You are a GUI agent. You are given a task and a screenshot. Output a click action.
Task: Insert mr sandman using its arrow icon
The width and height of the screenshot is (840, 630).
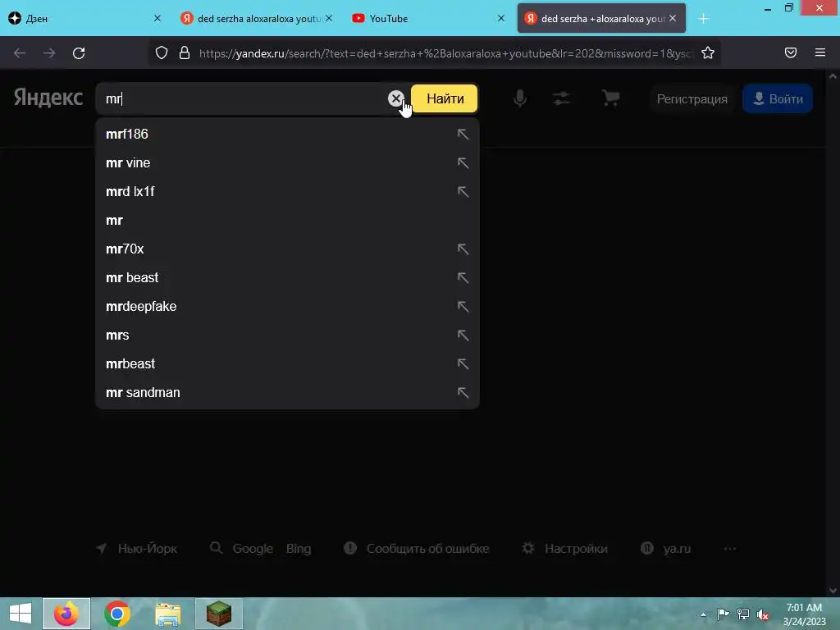click(463, 393)
